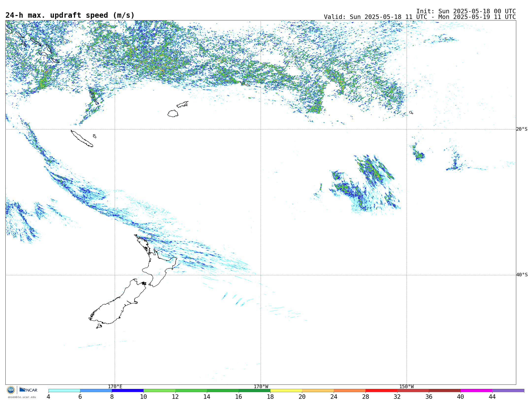Click the 170°W longitude label
The width and height of the screenshot is (532, 400).
click(x=261, y=386)
